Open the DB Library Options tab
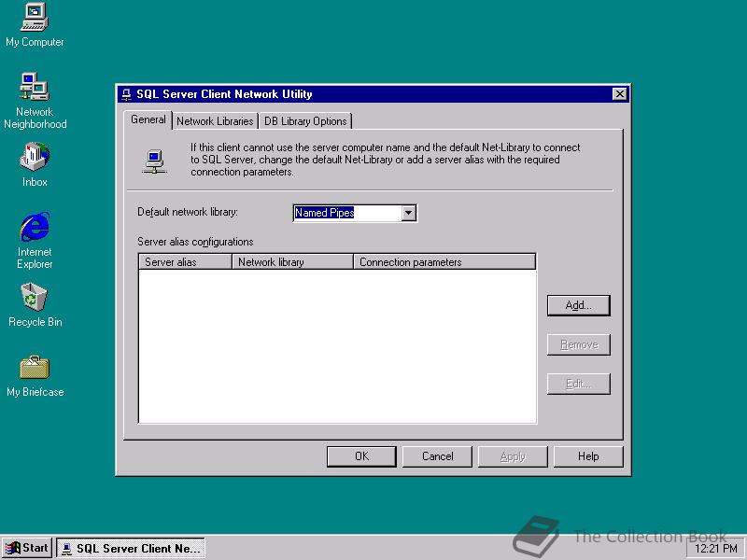This screenshot has width=747, height=560. [305, 121]
